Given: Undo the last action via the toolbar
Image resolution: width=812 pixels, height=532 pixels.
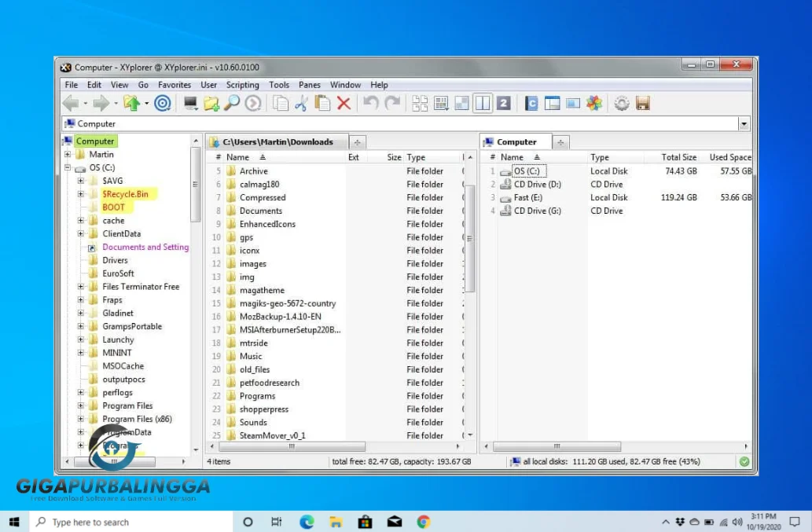Looking at the screenshot, I should (369, 102).
